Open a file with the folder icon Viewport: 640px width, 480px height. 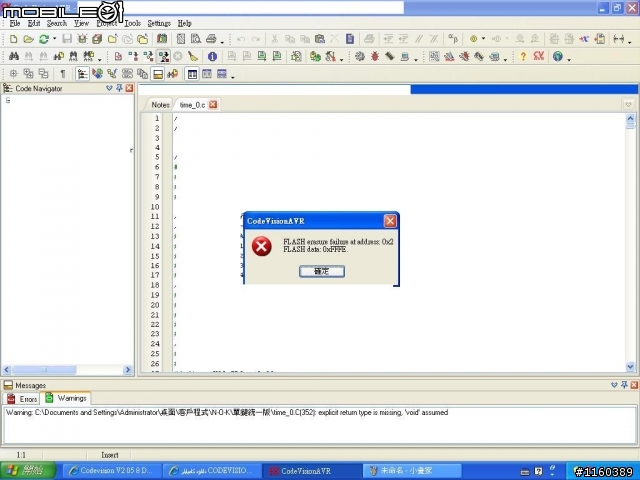(28, 39)
